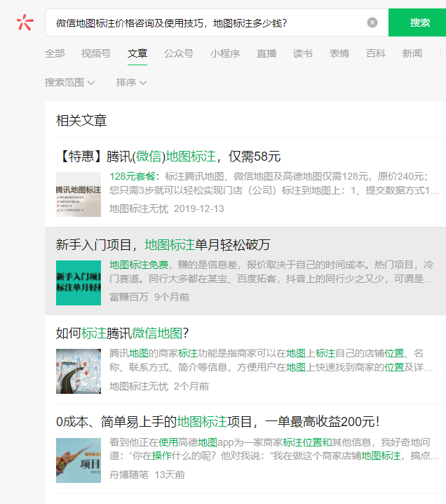Image resolution: width=446 pixels, height=504 pixels.
Task: Click 富赚百万 source posted 9个月前
Action: [149, 297]
